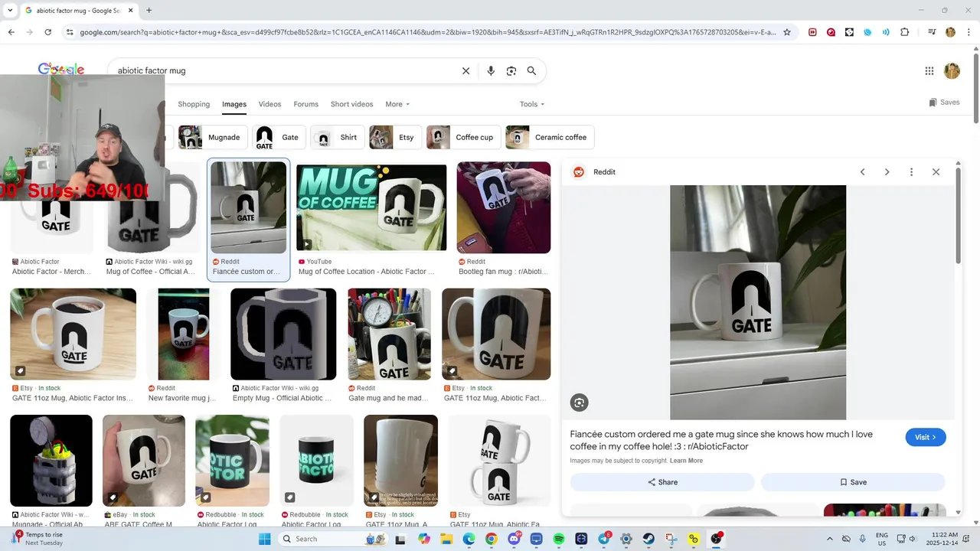Start voice search with the microphone icon
Image resolution: width=980 pixels, height=551 pixels.
coord(491,70)
